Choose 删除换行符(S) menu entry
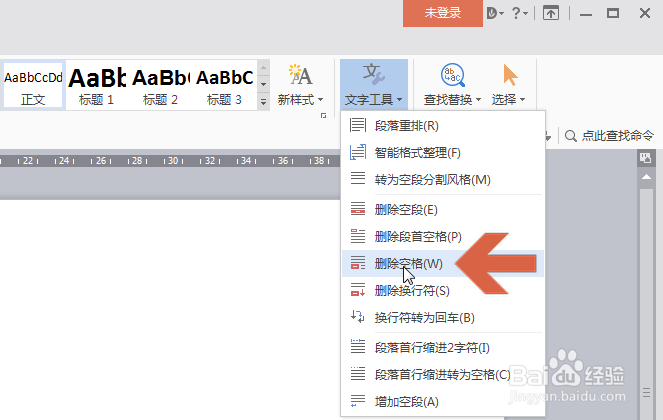This screenshot has width=663, height=420. tap(443, 291)
